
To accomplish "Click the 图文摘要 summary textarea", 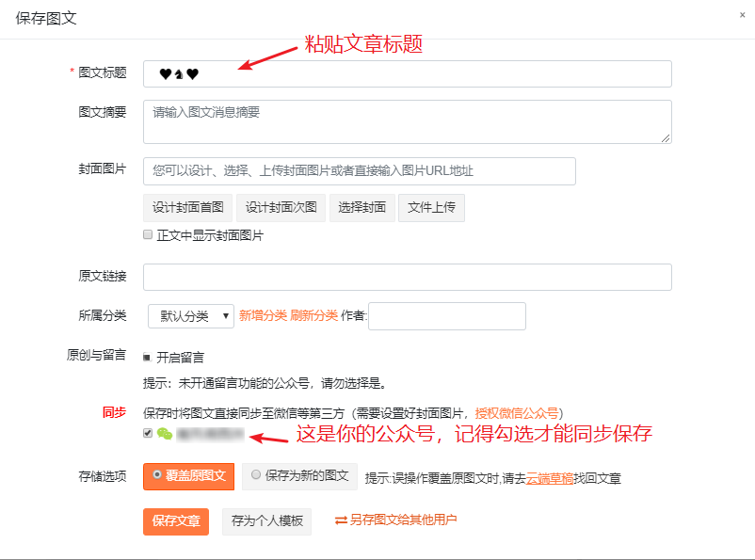I will tap(408, 121).
